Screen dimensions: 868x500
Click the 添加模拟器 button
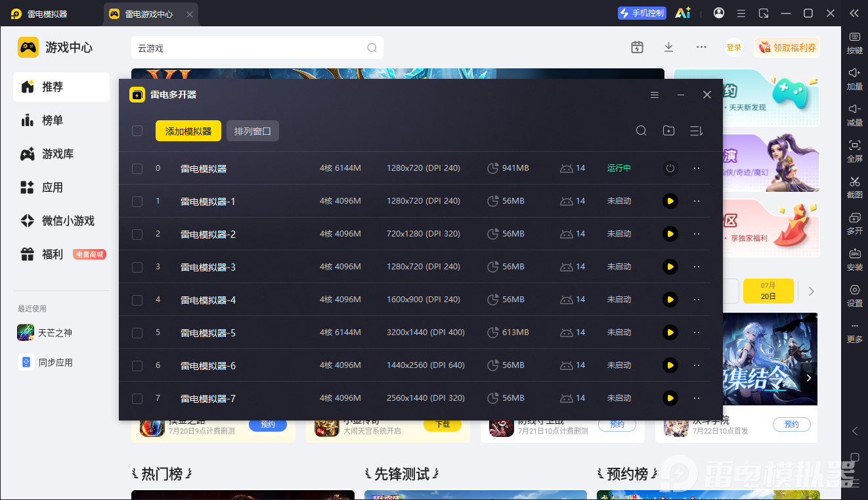[188, 131]
